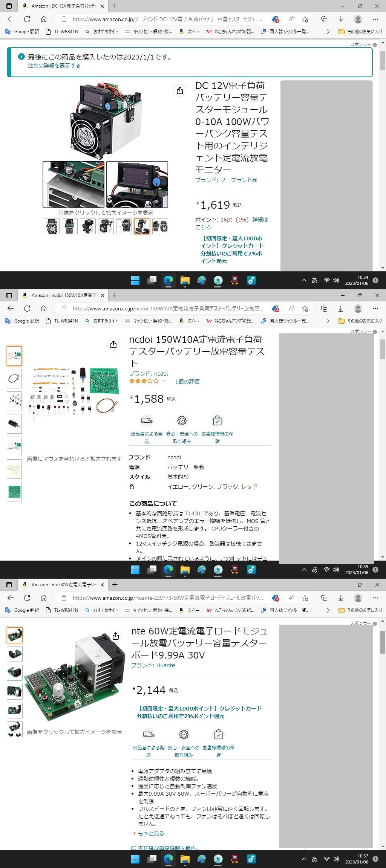Viewport: 386px width, 868px height.
Task: Open Windows Start on the 10:34 taskbar
Action: click(135, 280)
